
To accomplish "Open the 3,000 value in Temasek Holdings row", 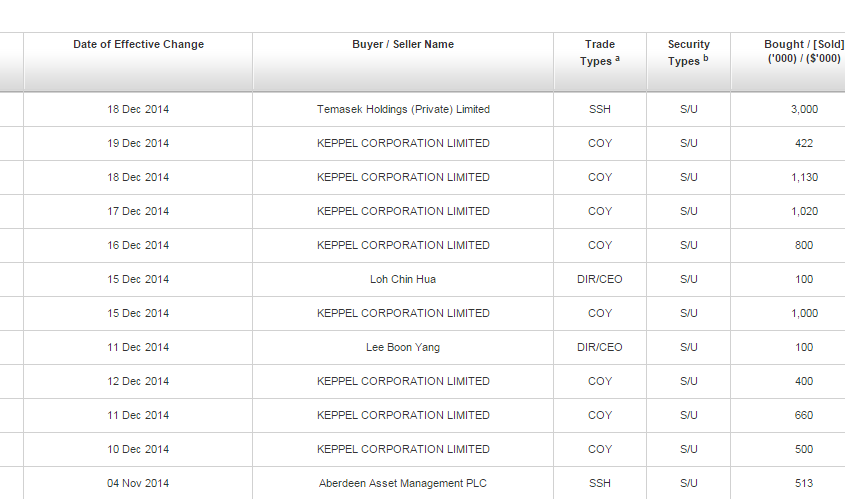I will pyautogui.click(x=804, y=109).
